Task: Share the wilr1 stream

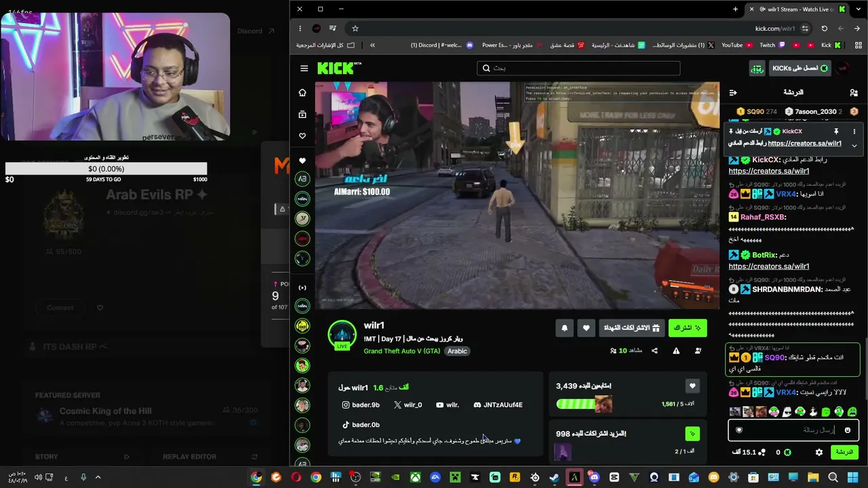Action: (x=654, y=350)
